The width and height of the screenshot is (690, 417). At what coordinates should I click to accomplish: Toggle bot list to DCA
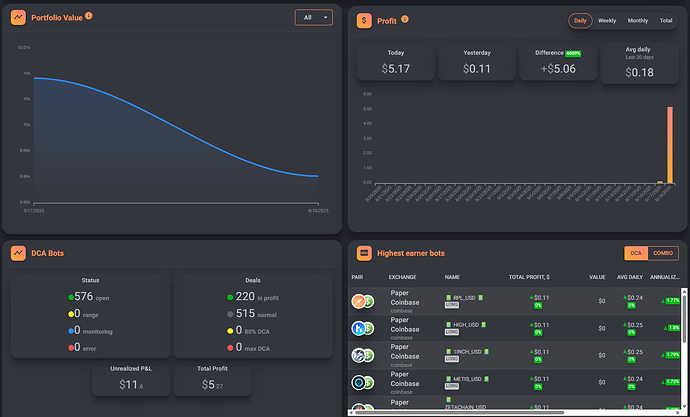coord(635,254)
